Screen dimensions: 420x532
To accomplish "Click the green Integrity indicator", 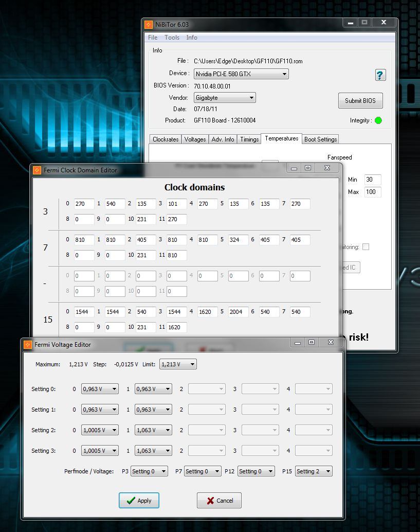I will click(378, 120).
